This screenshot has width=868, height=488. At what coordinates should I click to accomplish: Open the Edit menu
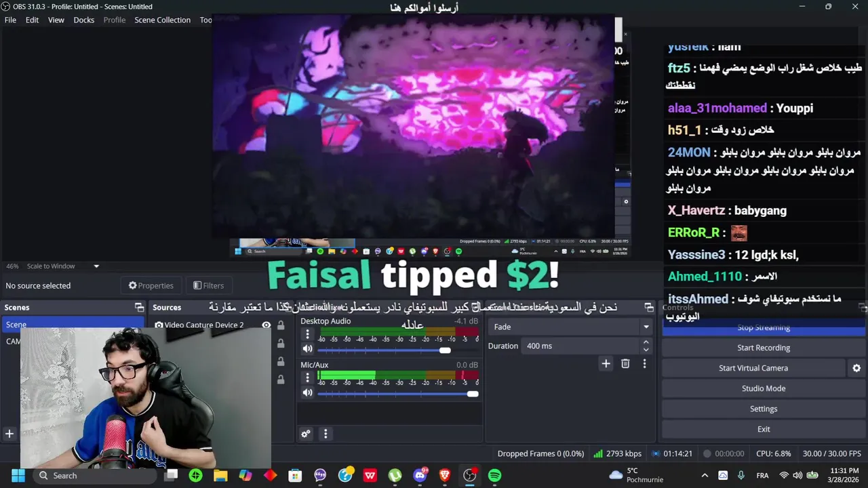point(32,20)
